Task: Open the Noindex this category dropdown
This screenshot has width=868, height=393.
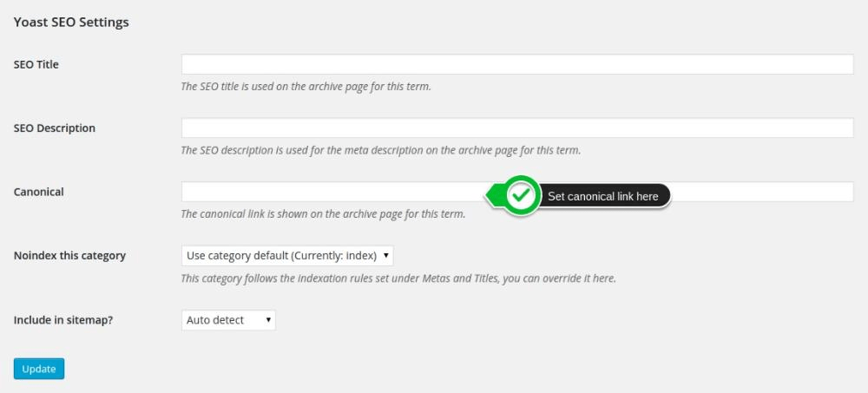Action: [x=287, y=256]
